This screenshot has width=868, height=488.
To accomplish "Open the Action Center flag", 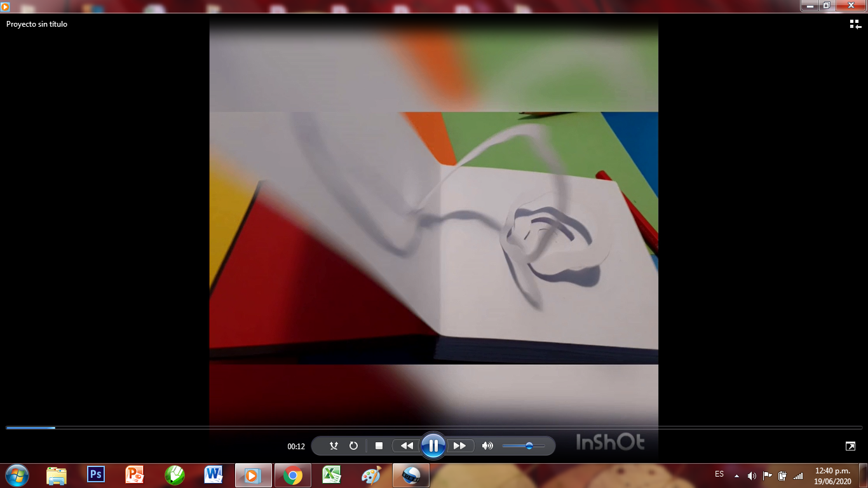I will coord(767,475).
